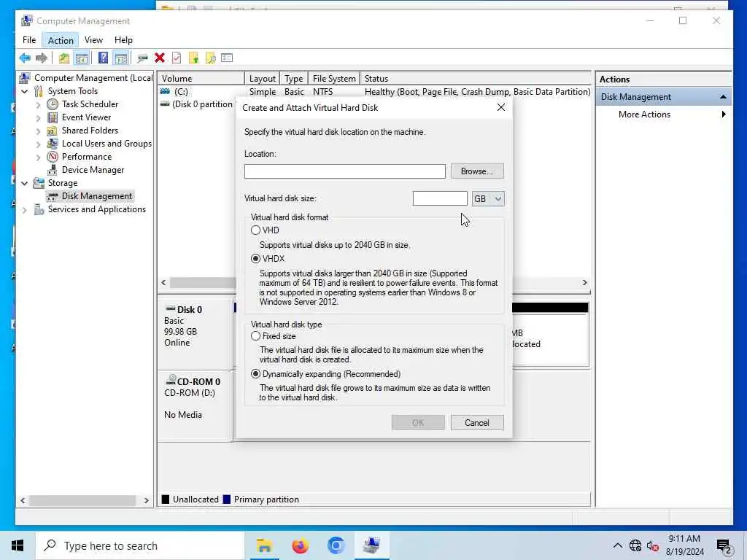
Task: Click the greyed-out OK button
Action: pos(418,423)
